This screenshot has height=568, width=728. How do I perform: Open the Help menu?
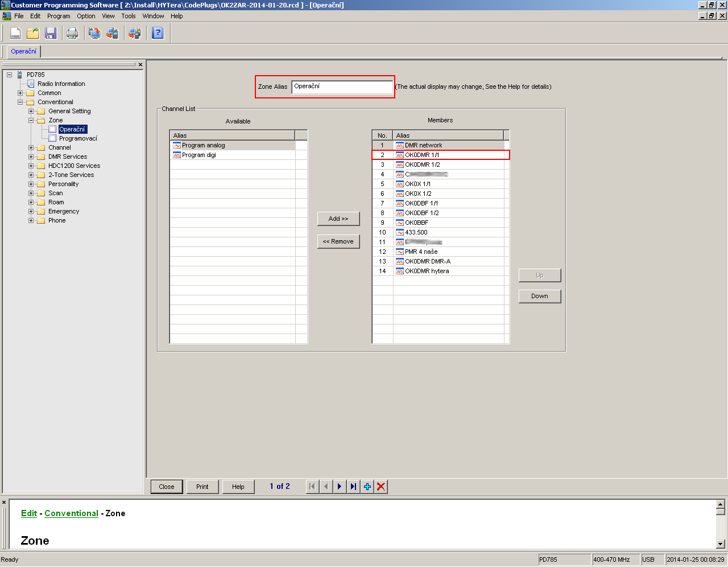tap(177, 16)
